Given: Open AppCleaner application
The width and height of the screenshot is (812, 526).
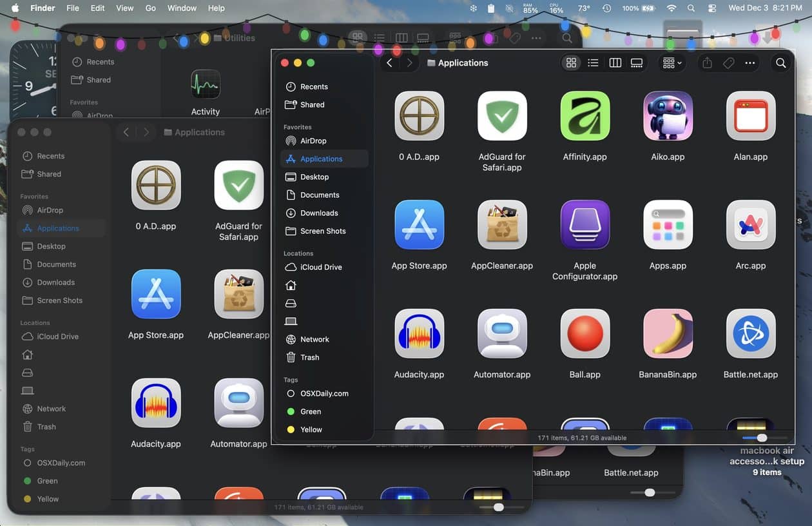Looking at the screenshot, I should pyautogui.click(x=501, y=224).
